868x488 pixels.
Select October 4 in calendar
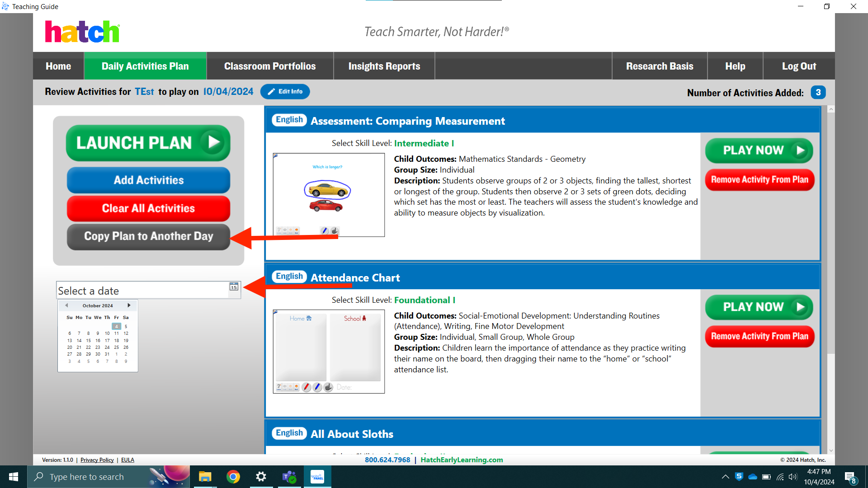(117, 326)
